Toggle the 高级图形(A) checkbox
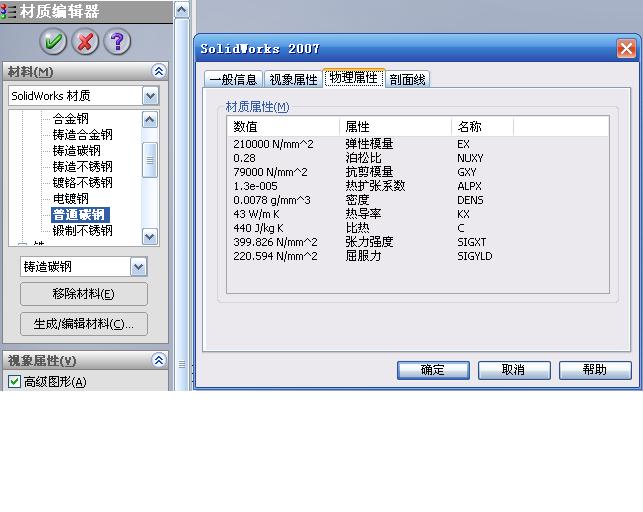 coord(14,382)
